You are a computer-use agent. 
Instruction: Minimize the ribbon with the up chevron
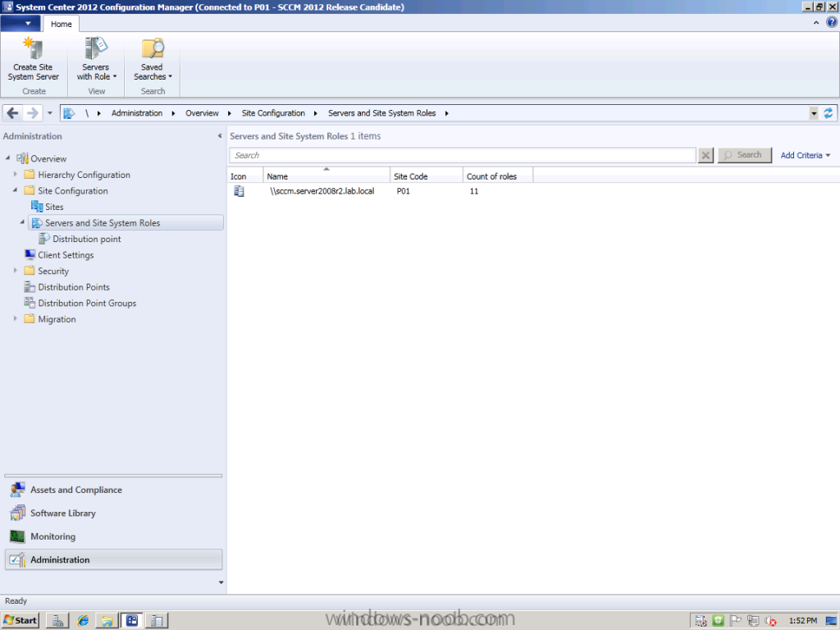pyautogui.click(x=816, y=22)
